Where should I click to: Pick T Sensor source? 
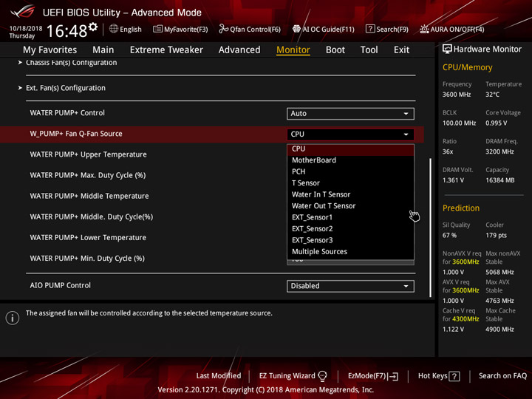(350, 183)
